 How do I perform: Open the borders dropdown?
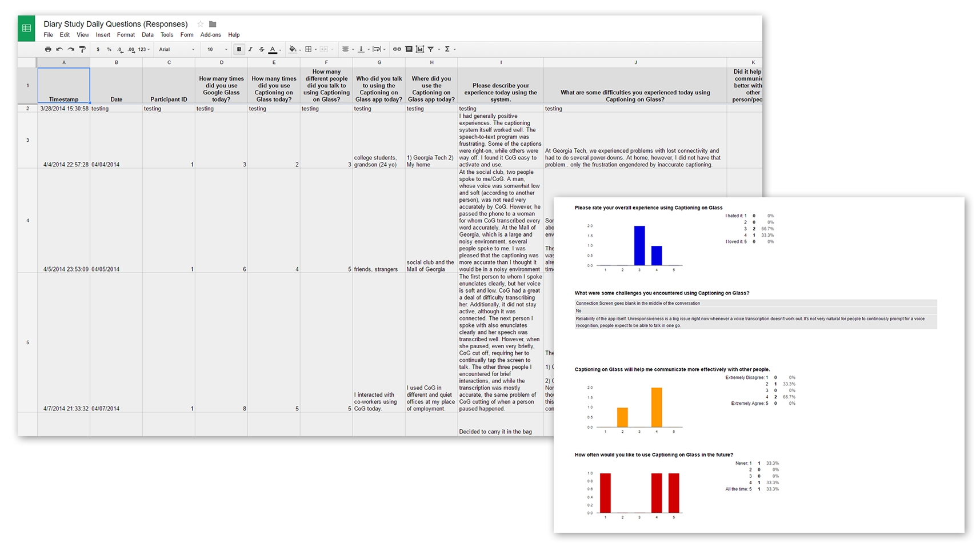point(310,49)
